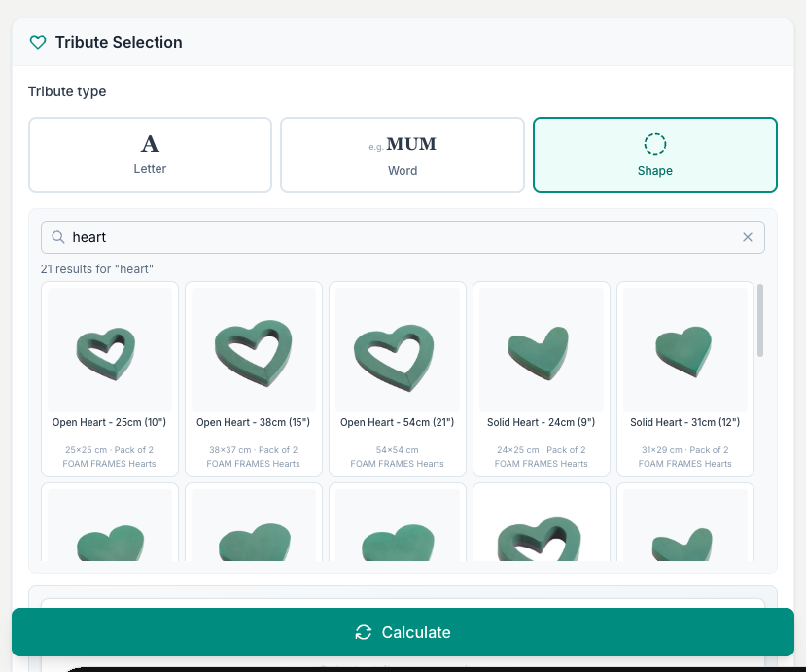Select Word tribute type
The image size is (806, 672).
click(403, 155)
